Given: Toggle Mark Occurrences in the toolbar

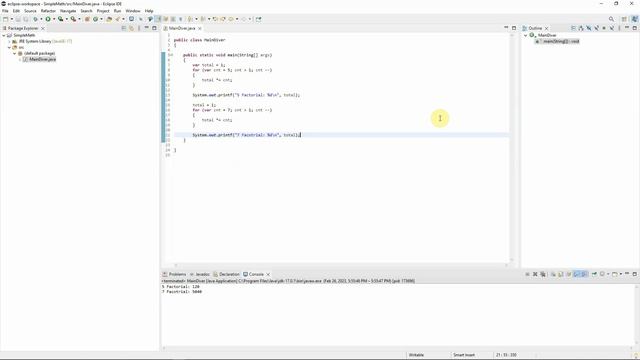Looking at the screenshot, I should 158,19.
